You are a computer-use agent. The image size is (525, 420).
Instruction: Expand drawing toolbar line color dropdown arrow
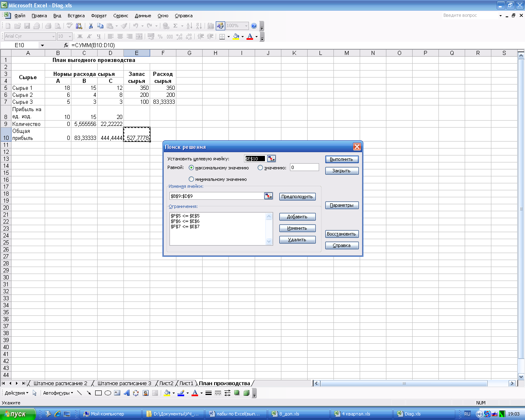click(187, 393)
